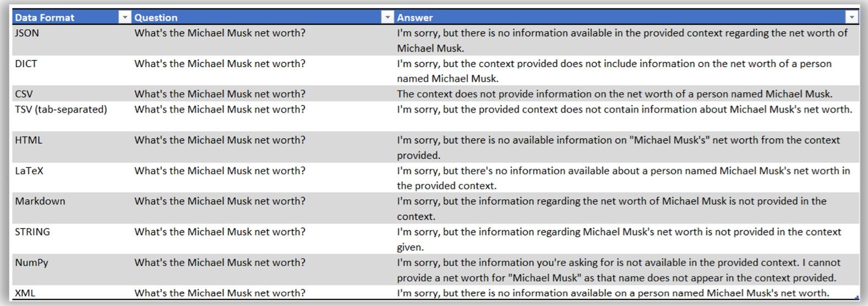Select the TSV (tab-separated) cell

(72, 116)
